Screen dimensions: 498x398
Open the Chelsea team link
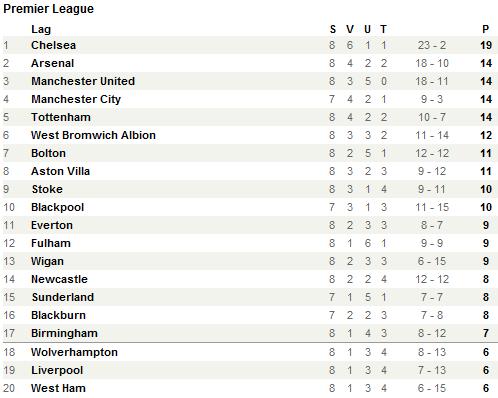pyautogui.click(x=53, y=45)
